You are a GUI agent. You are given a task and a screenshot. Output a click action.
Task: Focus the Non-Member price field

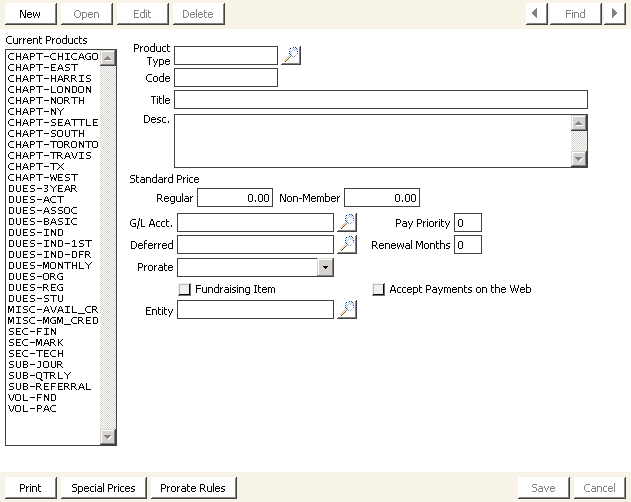pos(382,198)
